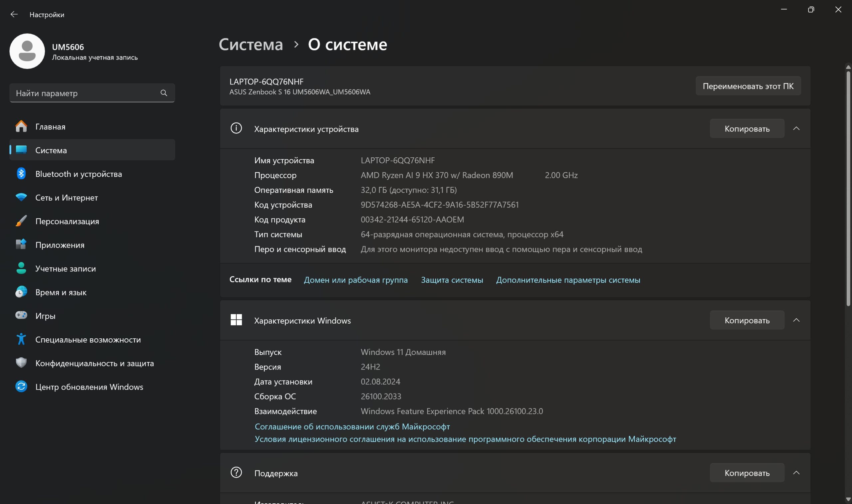This screenshot has height=504, width=852.
Task: Click the OS build value 26100.2033
Action: [381, 396]
